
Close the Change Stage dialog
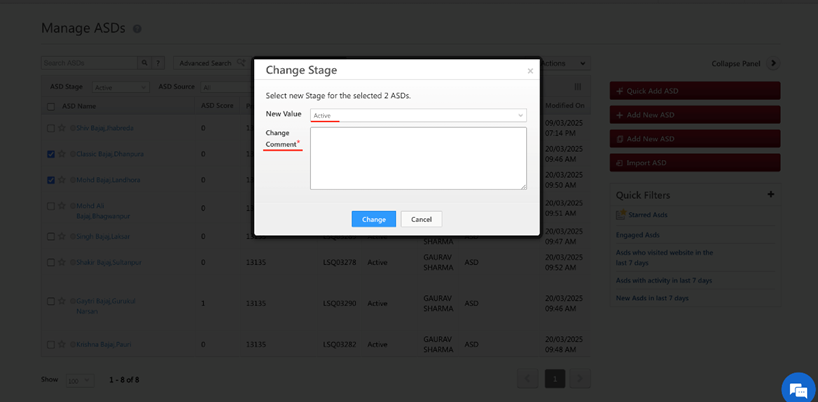530,71
